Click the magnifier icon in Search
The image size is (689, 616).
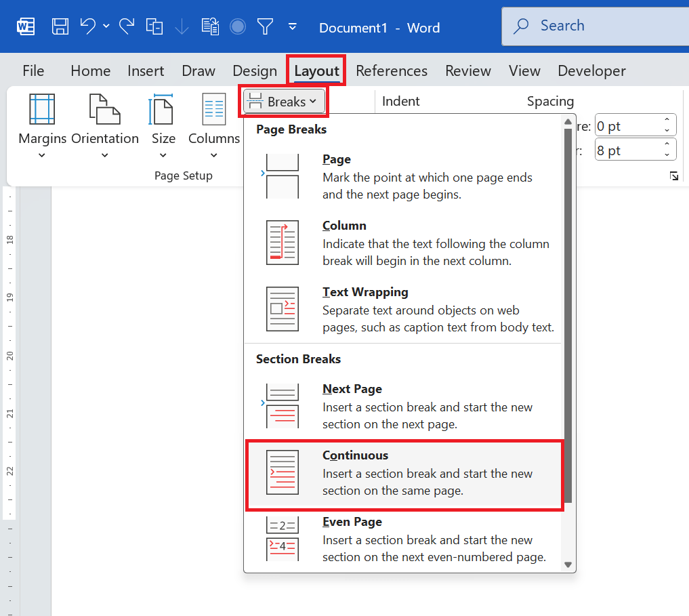click(521, 26)
